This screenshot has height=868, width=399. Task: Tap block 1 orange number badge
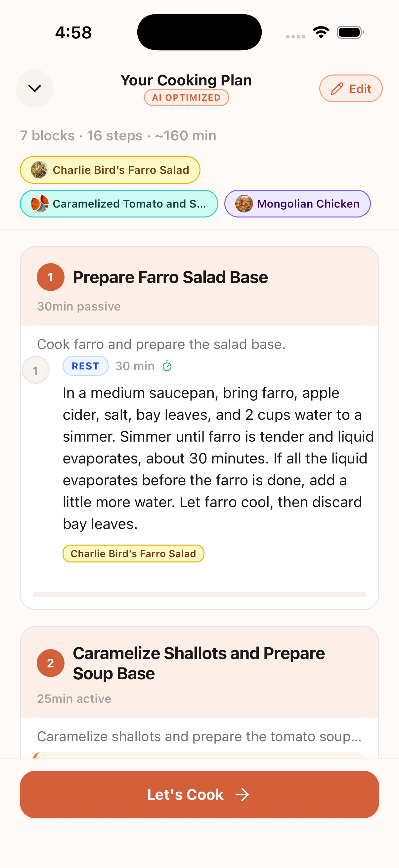click(x=51, y=277)
